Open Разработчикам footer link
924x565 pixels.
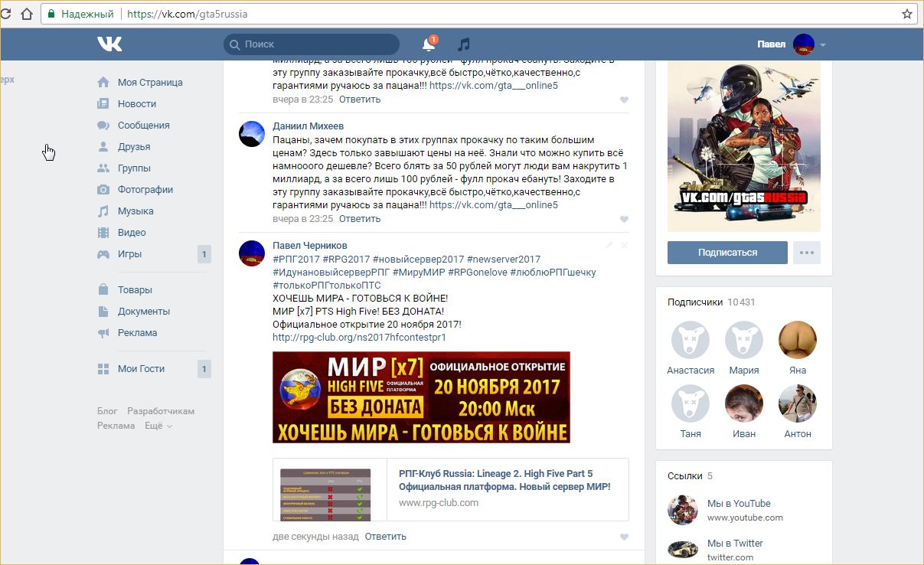pos(161,411)
